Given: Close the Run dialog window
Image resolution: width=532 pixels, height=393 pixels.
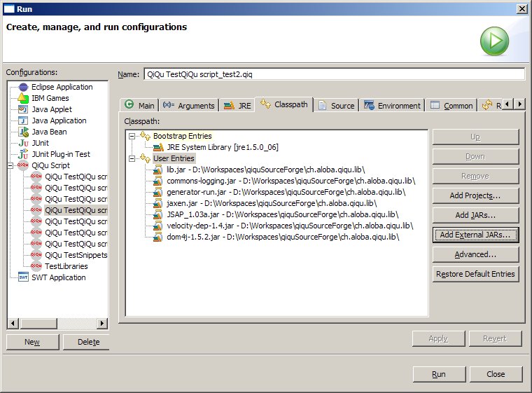Looking at the screenshot, I should coord(521,9).
